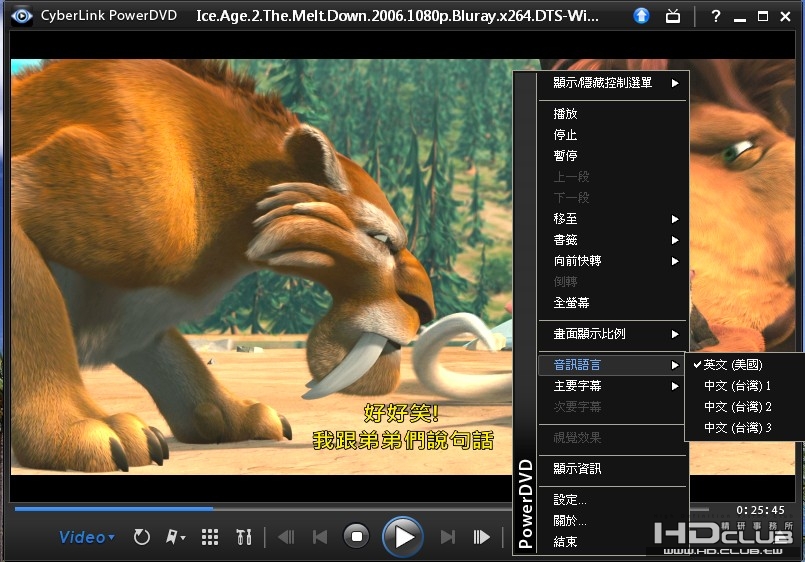Click the 0:25:45 elapsed time display
The image size is (805, 562).
pyautogui.click(x=760, y=510)
